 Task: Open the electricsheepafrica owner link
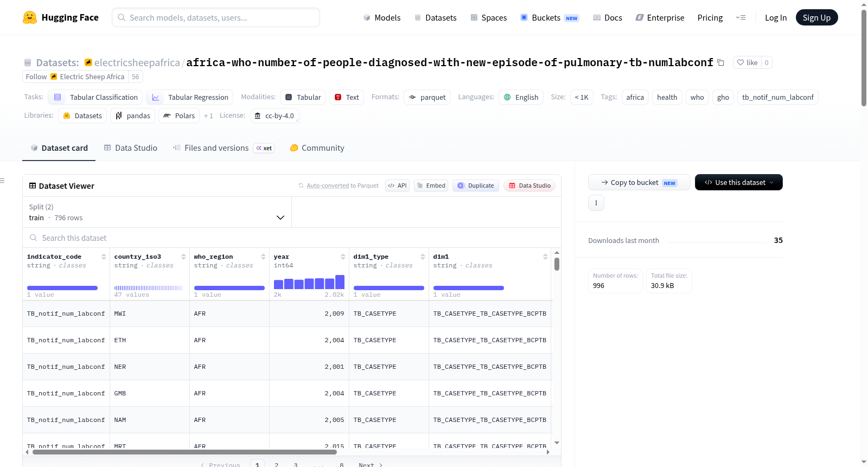[137, 62]
